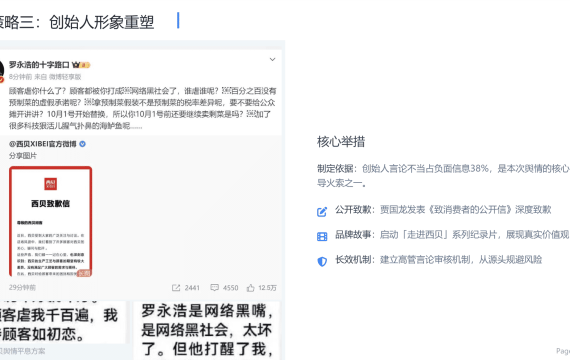Click the 29分钟前 timestamp
This screenshot has width=570, height=360.
(x=22, y=288)
